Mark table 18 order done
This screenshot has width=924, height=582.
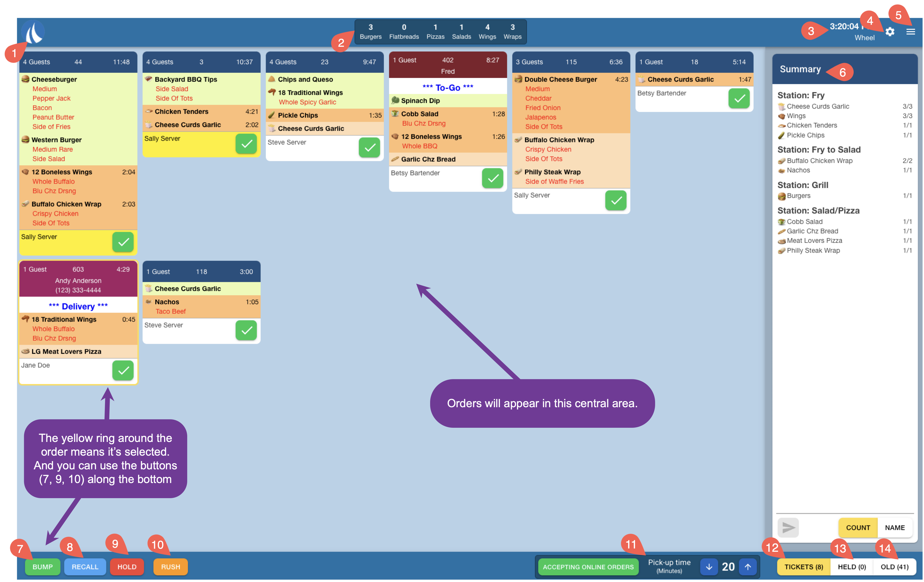pyautogui.click(x=739, y=98)
